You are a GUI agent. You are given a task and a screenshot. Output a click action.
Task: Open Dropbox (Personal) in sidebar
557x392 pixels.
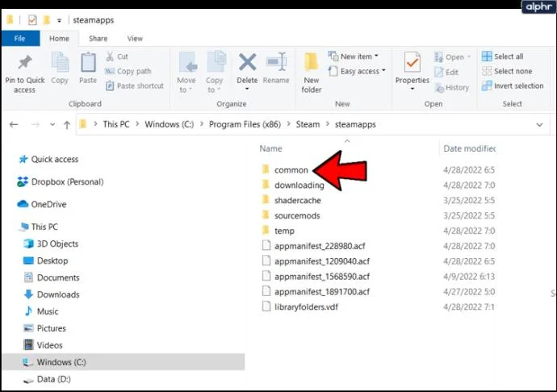[67, 181]
